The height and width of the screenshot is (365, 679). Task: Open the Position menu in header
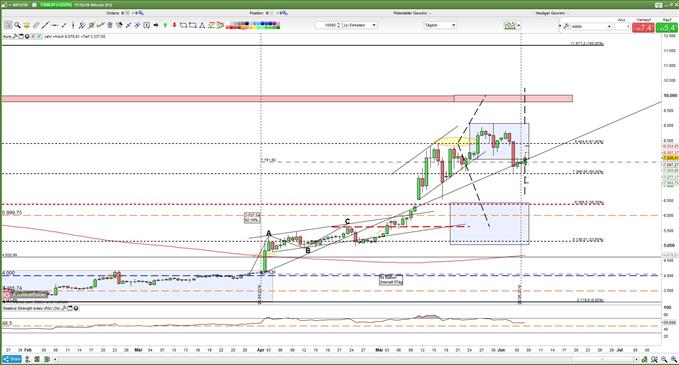coord(256,13)
